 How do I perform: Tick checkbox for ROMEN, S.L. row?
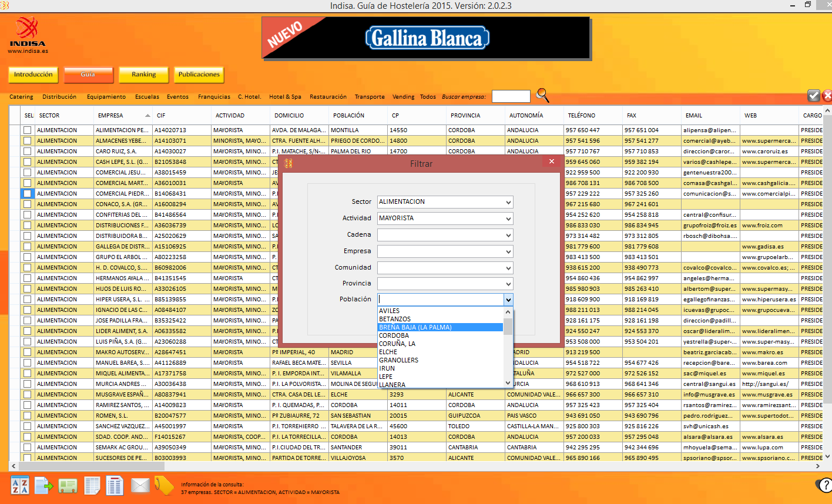click(27, 415)
